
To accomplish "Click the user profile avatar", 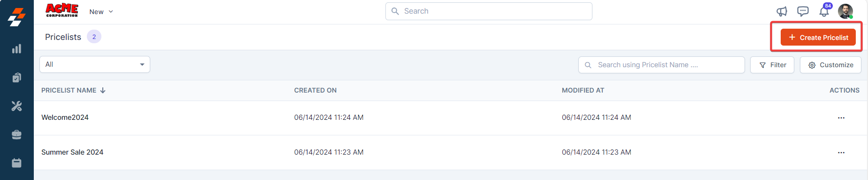I will coord(845,11).
